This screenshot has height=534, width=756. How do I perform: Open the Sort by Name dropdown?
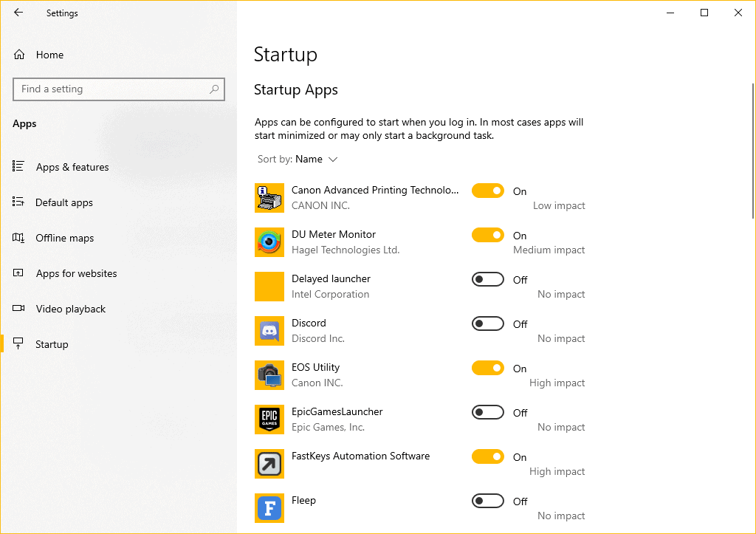(x=317, y=160)
